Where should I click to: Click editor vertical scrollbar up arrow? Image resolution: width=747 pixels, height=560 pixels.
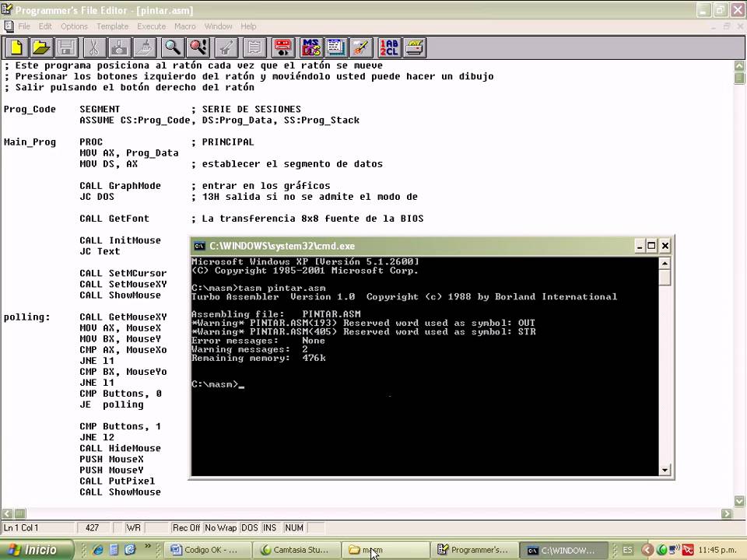[739, 65]
